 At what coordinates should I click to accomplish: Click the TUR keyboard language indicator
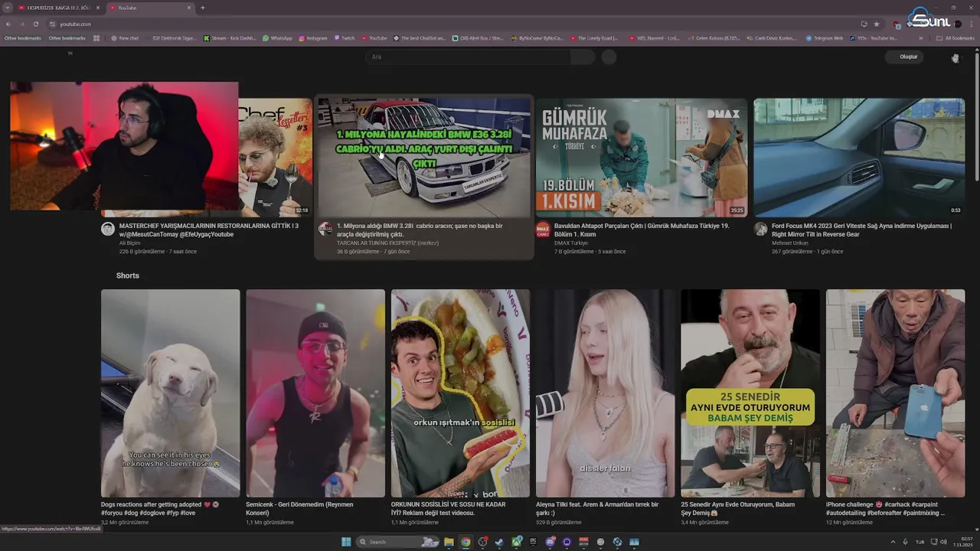920,542
